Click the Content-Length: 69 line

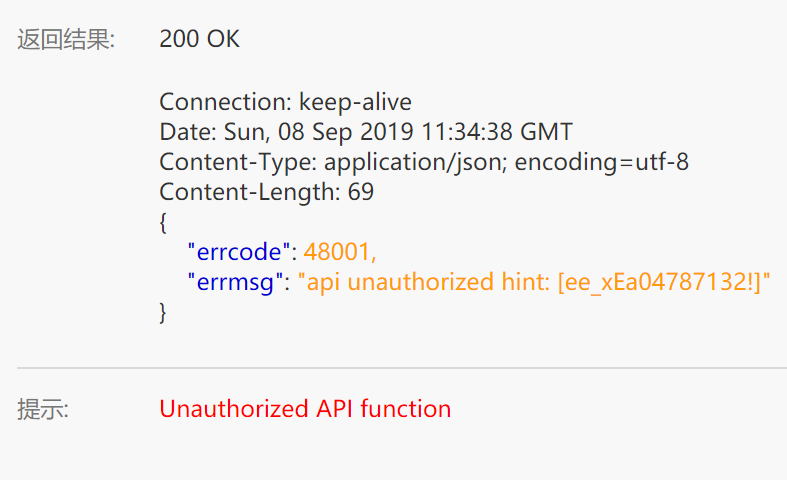pos(266,192)
